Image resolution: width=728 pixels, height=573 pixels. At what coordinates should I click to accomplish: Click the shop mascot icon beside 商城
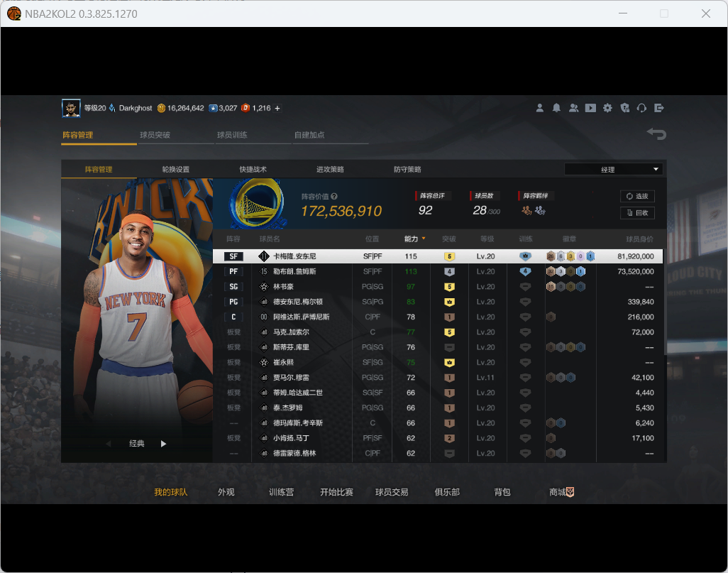[x=570, y=492]
